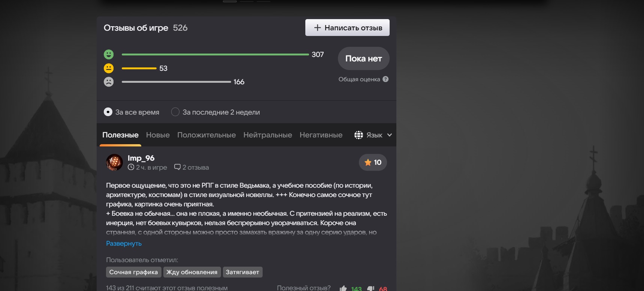Click the positive count 307
The height and width of the screenshot is (291, 644).
click(318, 54)
